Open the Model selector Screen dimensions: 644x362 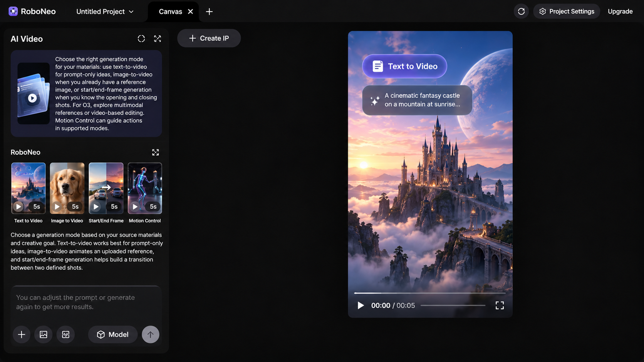[113, 335]
